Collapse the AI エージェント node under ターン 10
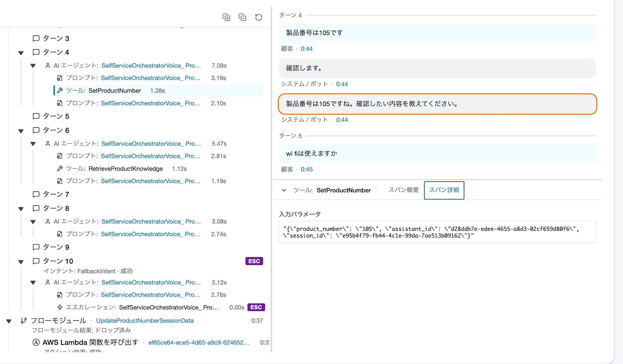623x364 pixels. point(33,282)
